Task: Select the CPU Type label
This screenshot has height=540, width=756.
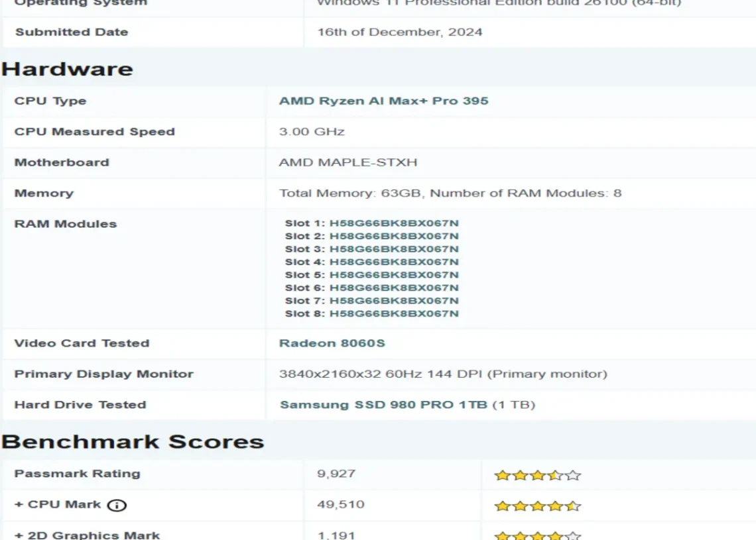Action: (x=50, y=101)
